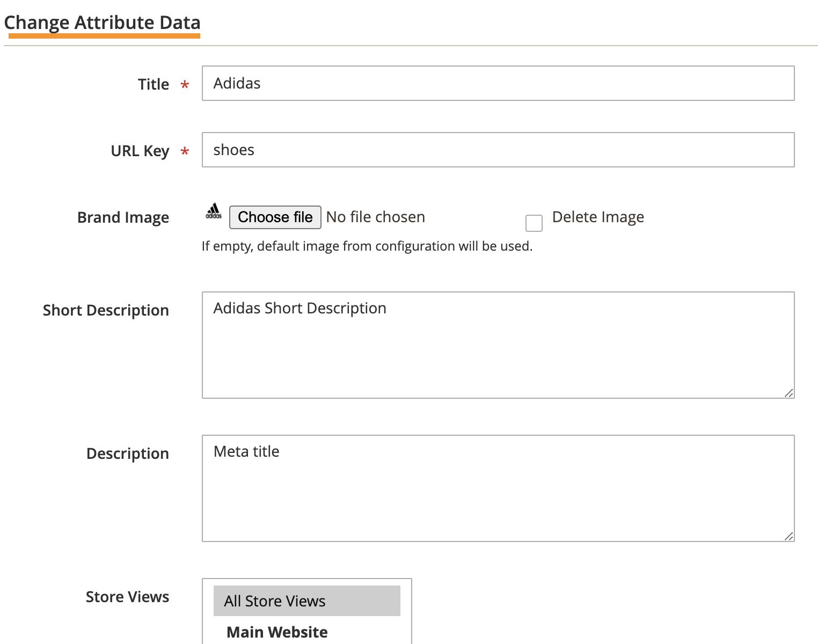
Task: Click the Choose file button
Action: click(x=275, y=217)
